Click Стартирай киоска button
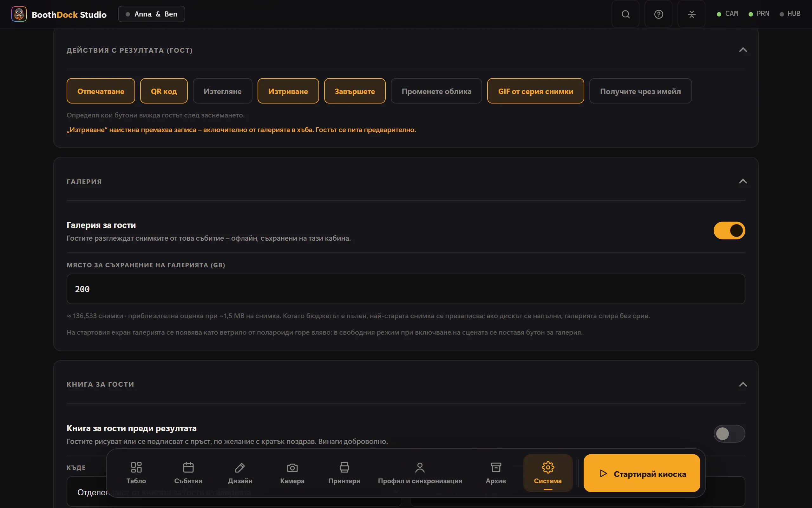The height and width of the screenshot is (508, 812). click(642, 473)
